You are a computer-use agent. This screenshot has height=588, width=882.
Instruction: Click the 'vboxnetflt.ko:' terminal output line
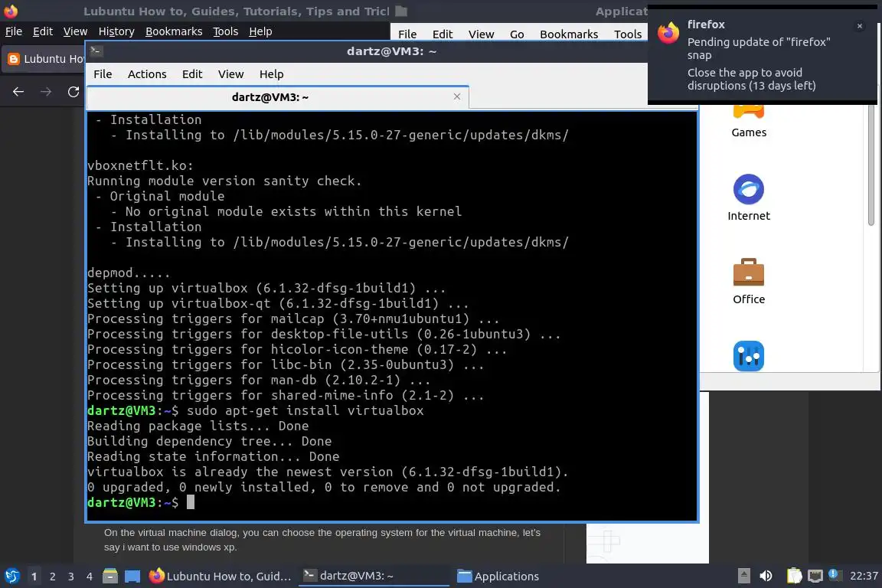141,165
